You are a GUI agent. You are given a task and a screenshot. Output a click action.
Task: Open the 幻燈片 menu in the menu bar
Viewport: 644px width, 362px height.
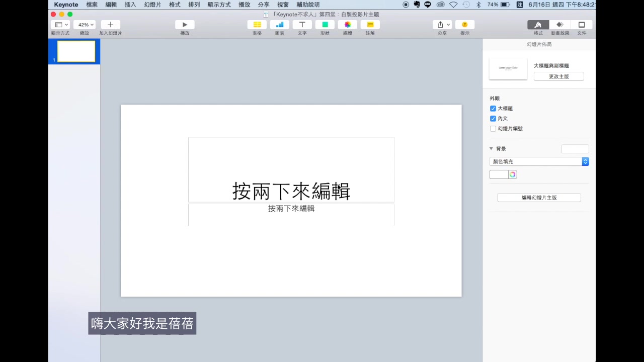(x=153, y=5)
